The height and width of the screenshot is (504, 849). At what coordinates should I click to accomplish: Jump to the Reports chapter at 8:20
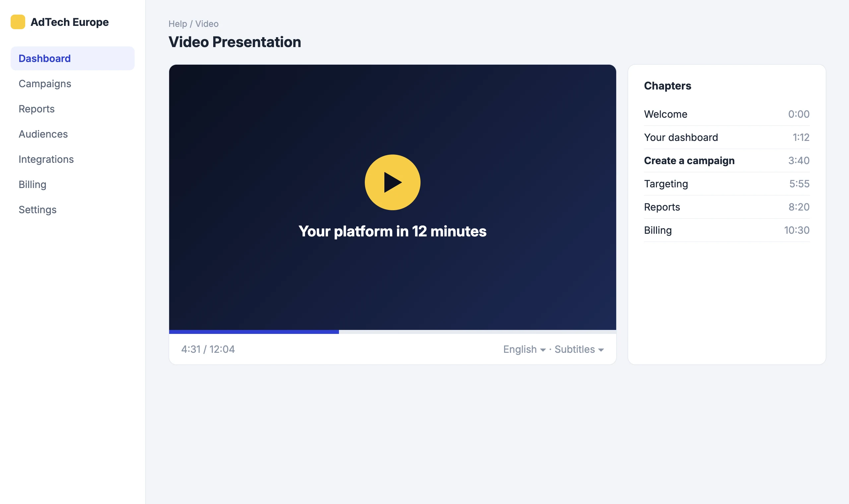727,207
